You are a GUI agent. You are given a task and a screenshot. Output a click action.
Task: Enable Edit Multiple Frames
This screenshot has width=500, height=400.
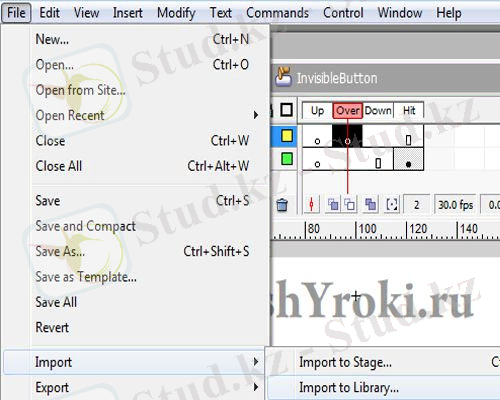point(370,204)
